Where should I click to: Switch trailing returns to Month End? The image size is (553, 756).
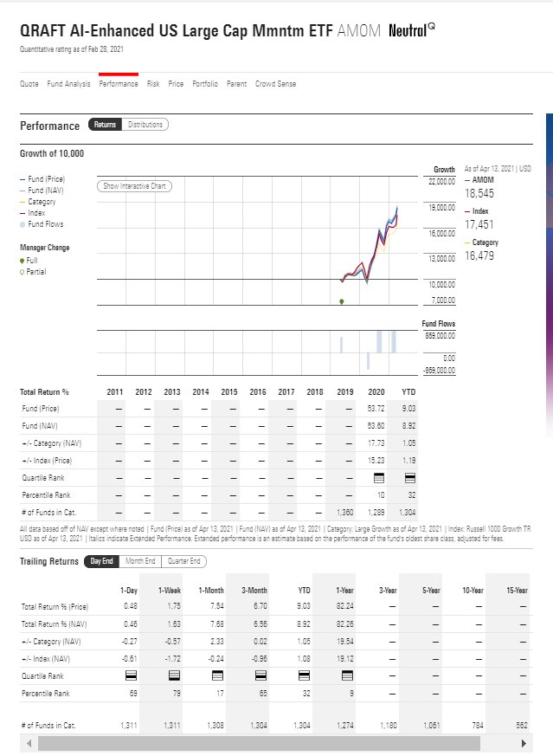(x=140, y=561)
